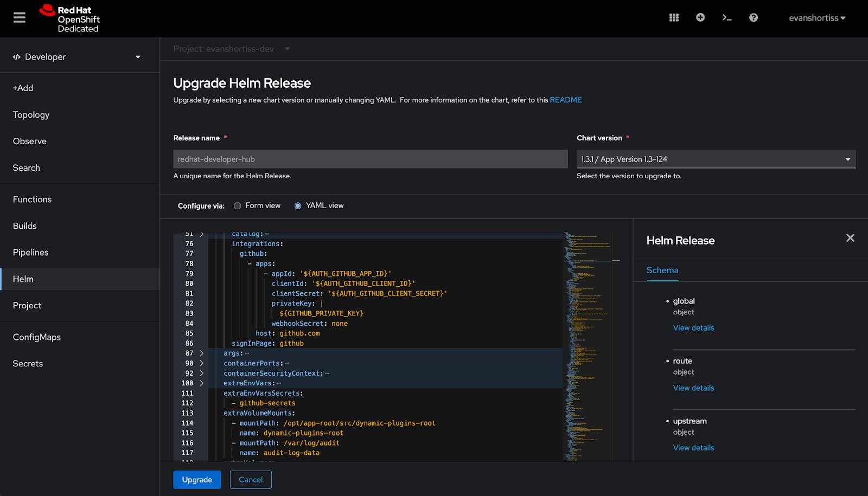Open Builds in the sidebar
Viewport: 868px width, 496px height.
(80, 226)
